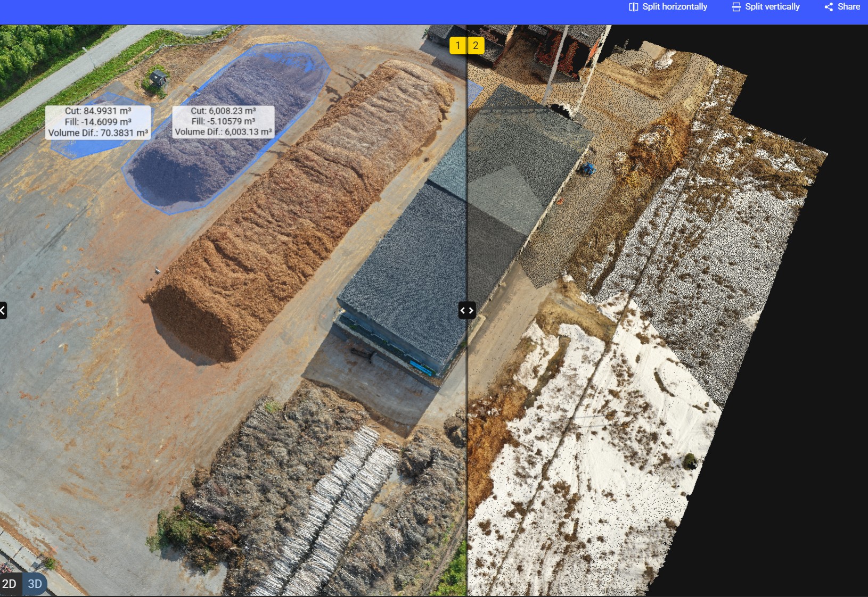Click the Split horizontally icon
868x597 pixels.
(x=633, y=7)
